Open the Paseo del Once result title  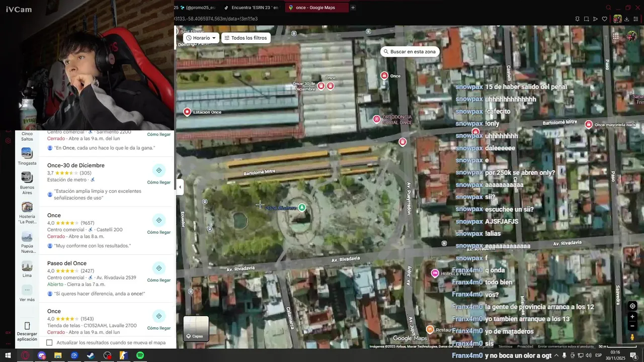67,263
